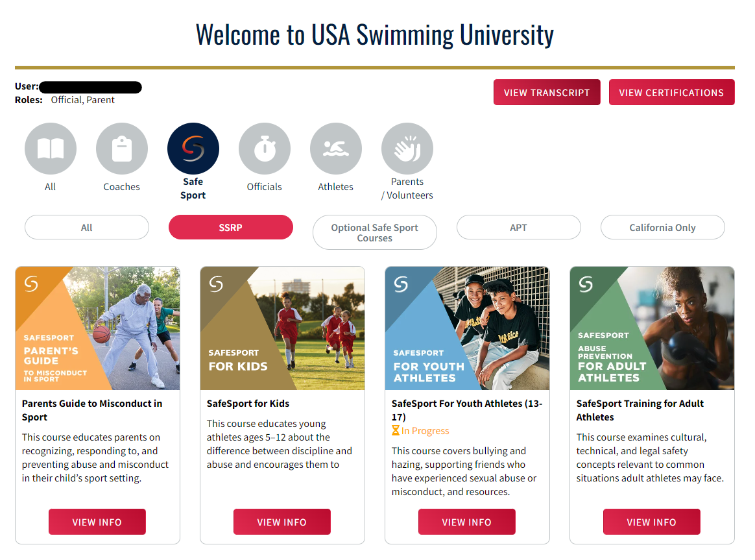Image resolution: width=755 pixels, height=560 pixels.
Task: Open the View Transcript button
Action: (x=547, y=92)
